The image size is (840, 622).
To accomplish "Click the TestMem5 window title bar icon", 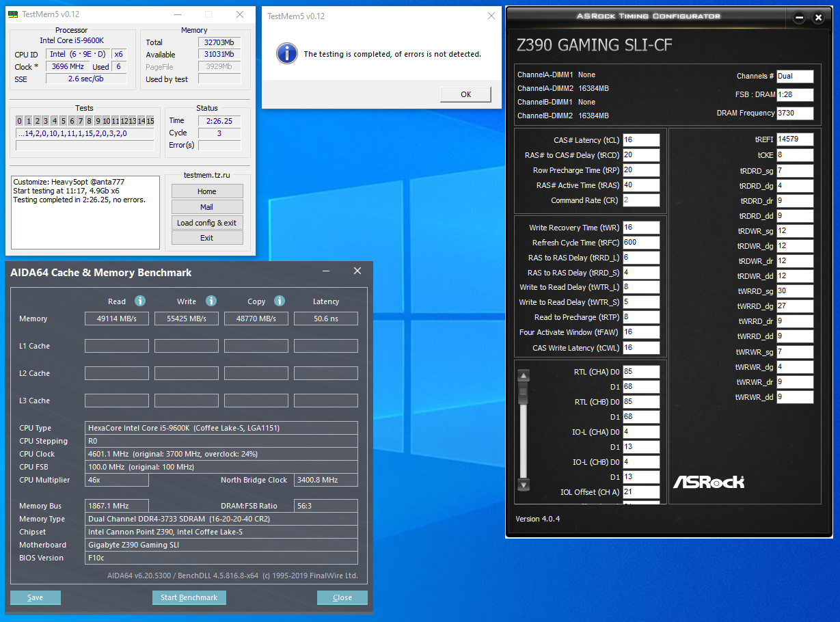I will [14, 15].
